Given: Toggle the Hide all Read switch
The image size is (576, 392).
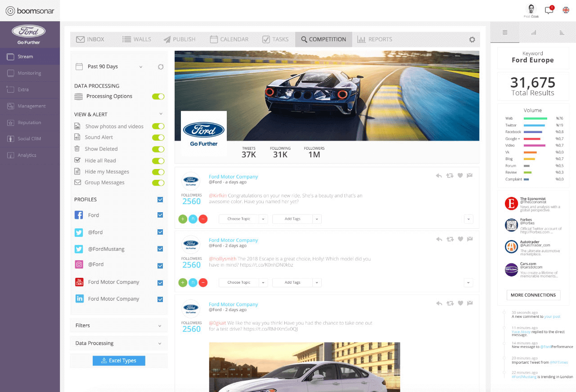Looking at the screenshot, I should pyautogui.click(x=158, y=161).
